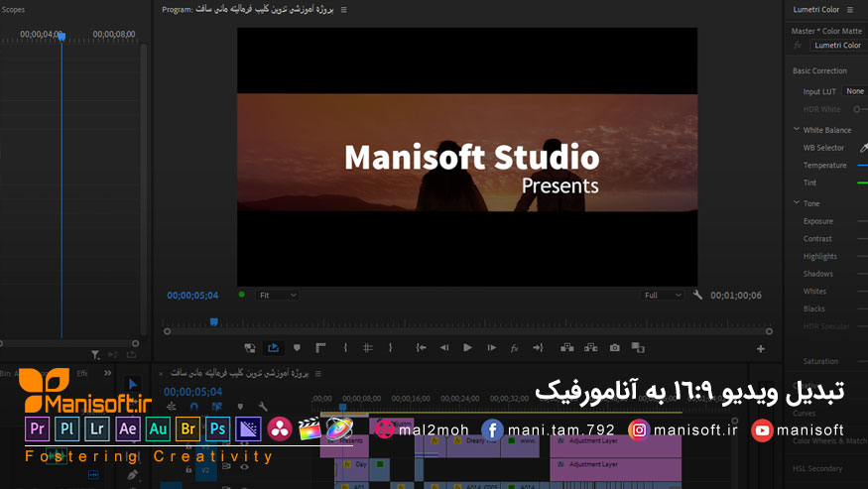Open the Button Editor plus icon
The width and height of the screenshot is (868, 489).
pyautogui.click(x=761, y=348)
